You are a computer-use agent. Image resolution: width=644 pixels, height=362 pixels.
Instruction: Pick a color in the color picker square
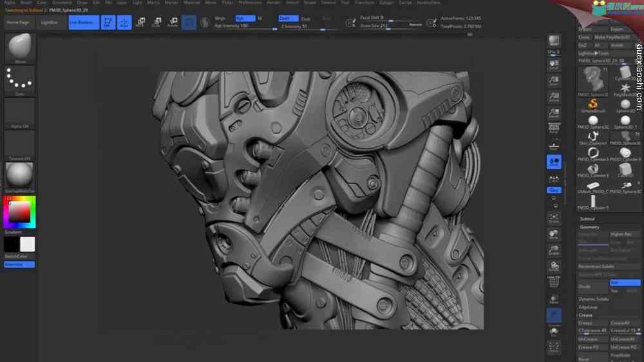tap(19, 212)
